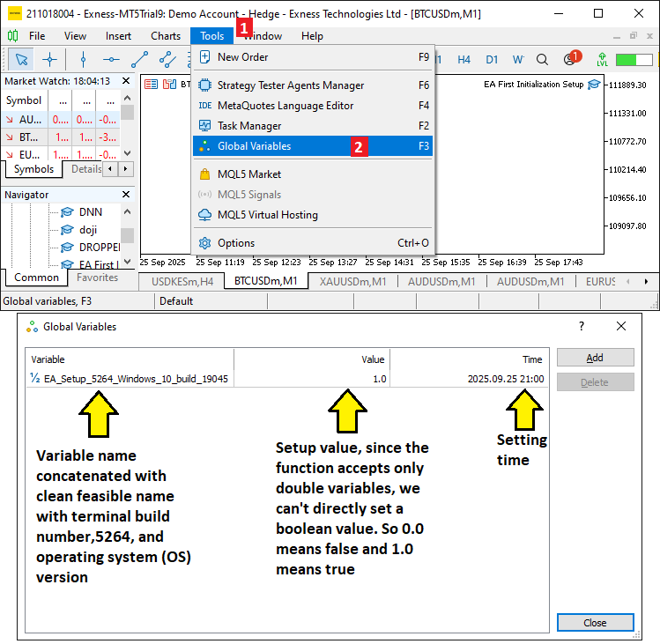Open the File menu
660x644 pixels.
37,36
